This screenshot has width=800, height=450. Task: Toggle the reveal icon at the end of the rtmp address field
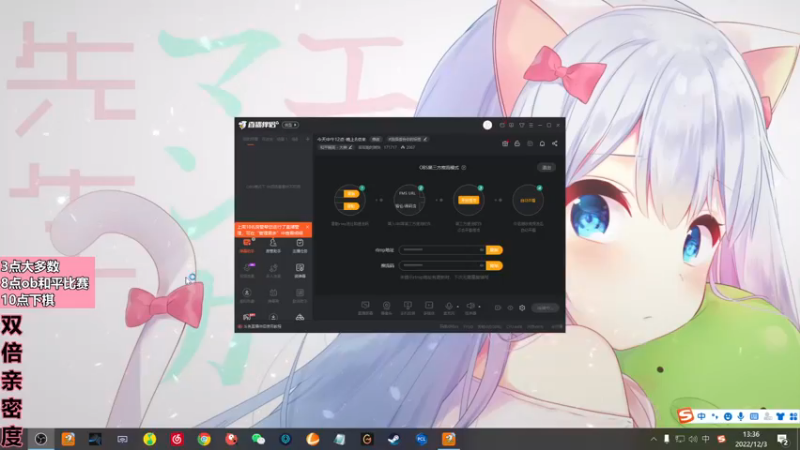coord(481,250)
